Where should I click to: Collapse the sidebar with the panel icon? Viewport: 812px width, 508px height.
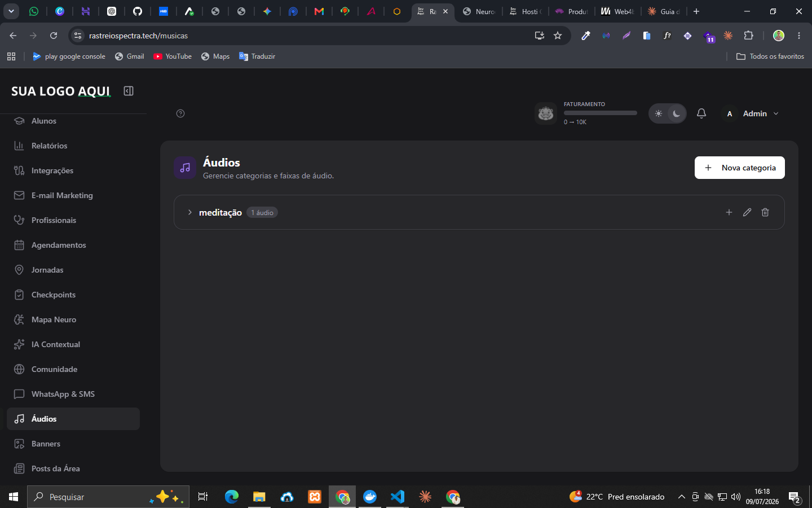coord(129,91)
